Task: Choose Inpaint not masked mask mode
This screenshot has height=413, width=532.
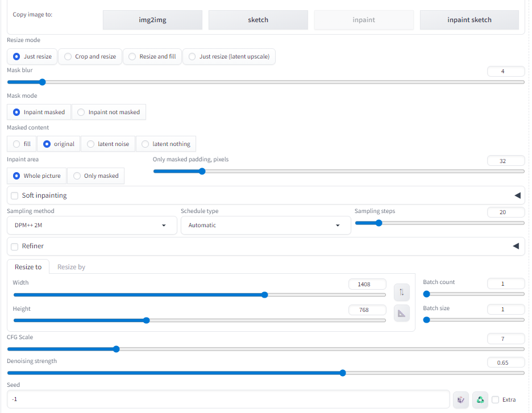Action: pos(109,112)
